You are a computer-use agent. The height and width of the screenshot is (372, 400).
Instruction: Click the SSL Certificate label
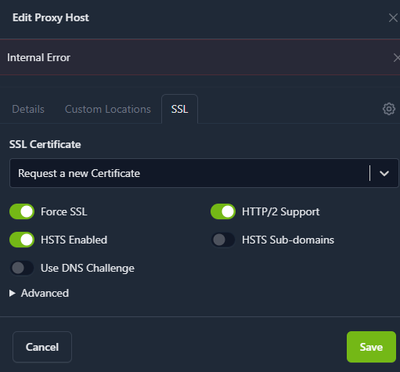point(45,144)
